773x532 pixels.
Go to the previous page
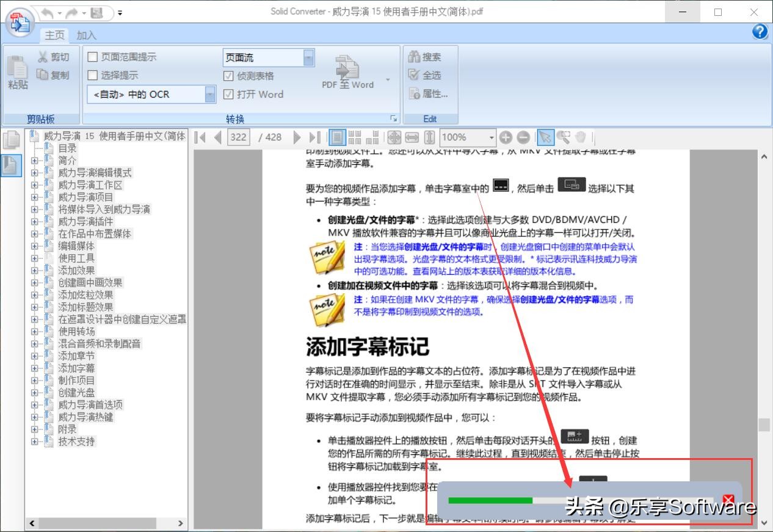[x=217, y=137]
